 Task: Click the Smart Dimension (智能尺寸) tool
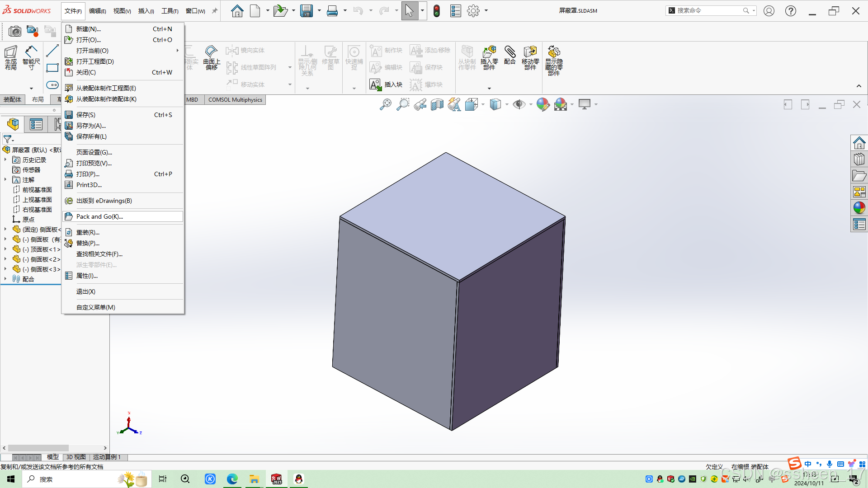pyautogui.click(x=31, y=57)
